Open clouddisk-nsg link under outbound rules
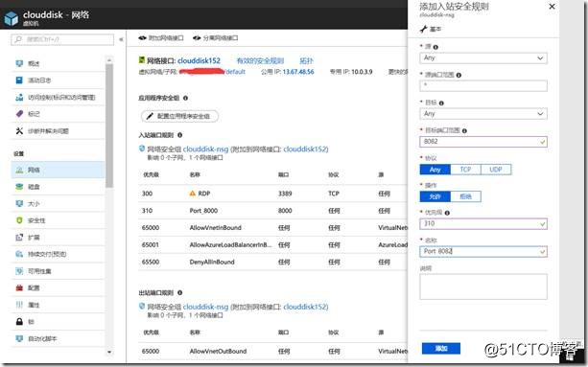 pos(205,307)
